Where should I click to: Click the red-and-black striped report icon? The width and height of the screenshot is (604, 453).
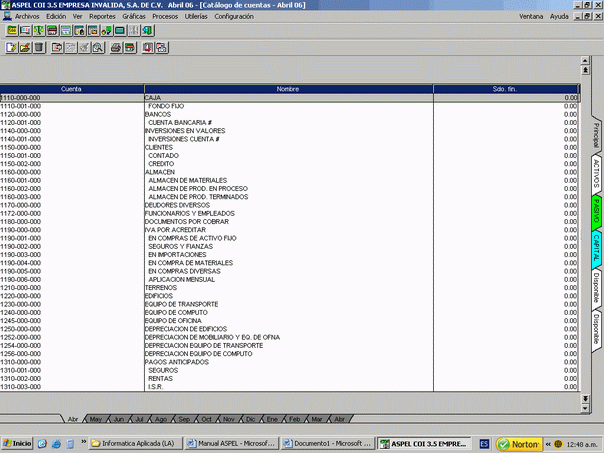(x=52, y=30)
